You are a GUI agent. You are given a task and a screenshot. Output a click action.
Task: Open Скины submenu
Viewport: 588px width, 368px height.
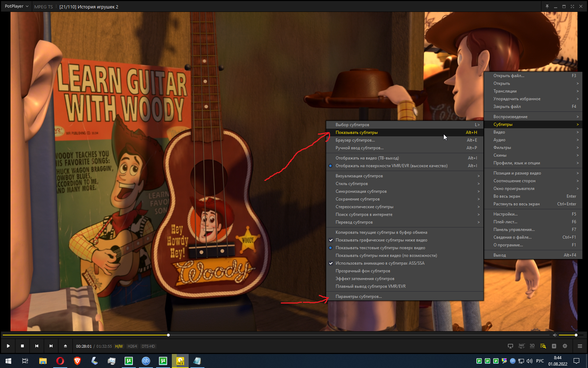[533, 155]
